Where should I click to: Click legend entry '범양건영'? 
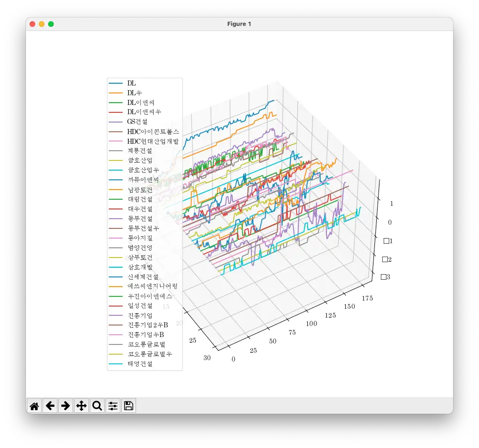pos(140,248)
